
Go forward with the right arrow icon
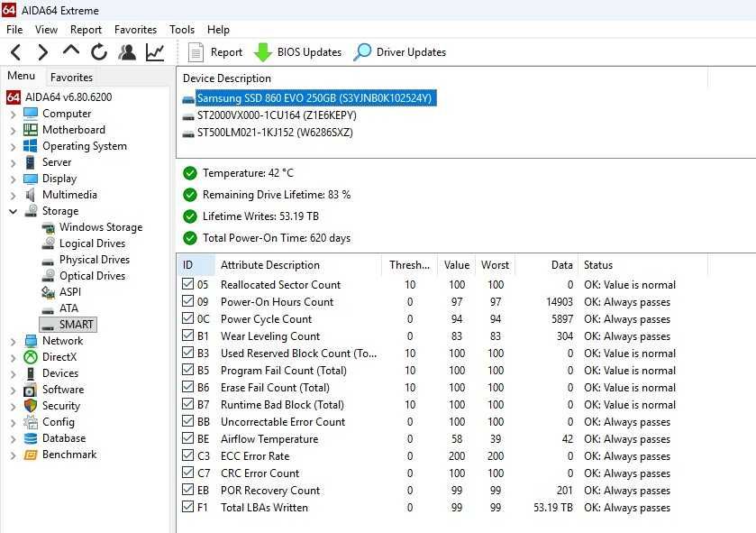click(x=43, y=52)
